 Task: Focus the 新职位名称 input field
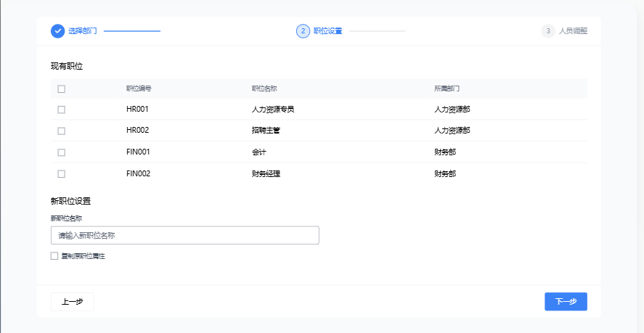click(184, 235)
